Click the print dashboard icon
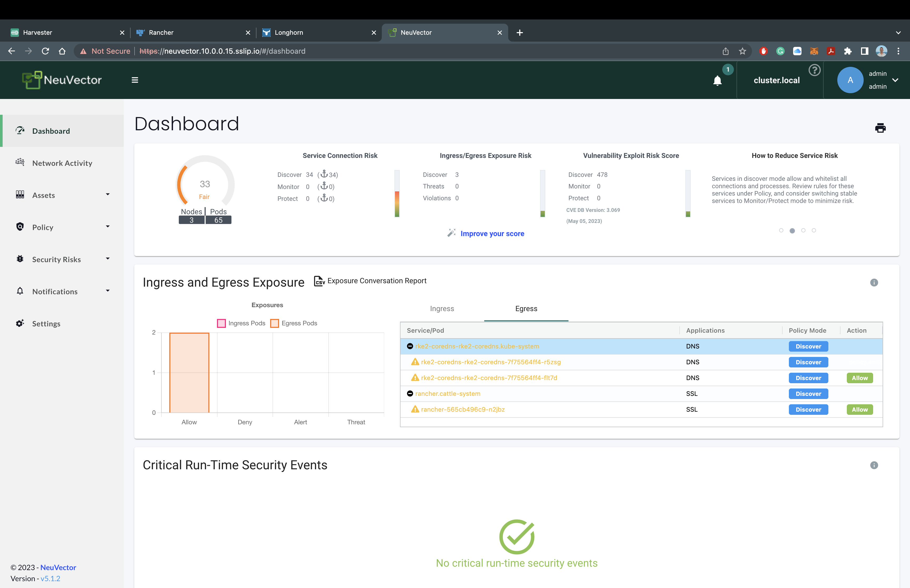910x588 pixels. pos(880,128)
